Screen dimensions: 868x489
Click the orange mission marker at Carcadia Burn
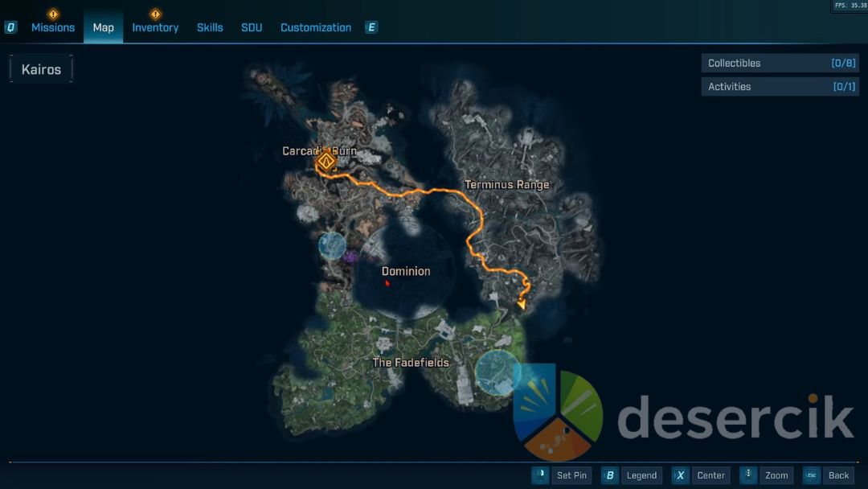(x=325, y=162)
